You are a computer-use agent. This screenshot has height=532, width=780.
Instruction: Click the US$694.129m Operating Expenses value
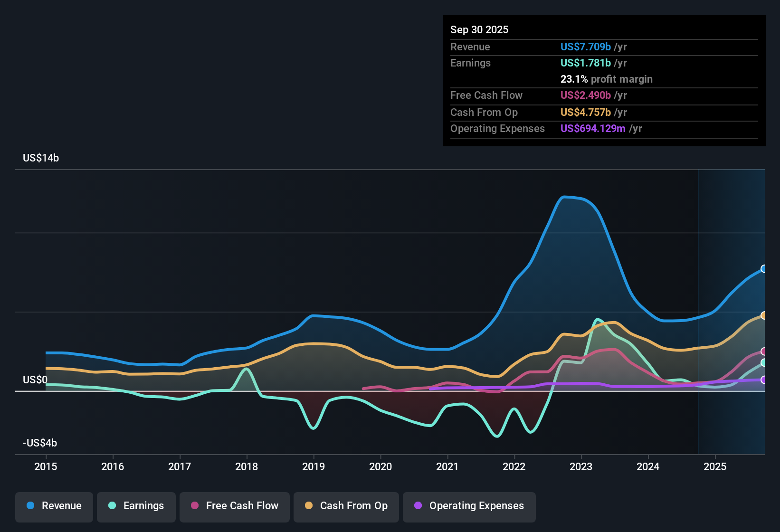pos(592,128)
